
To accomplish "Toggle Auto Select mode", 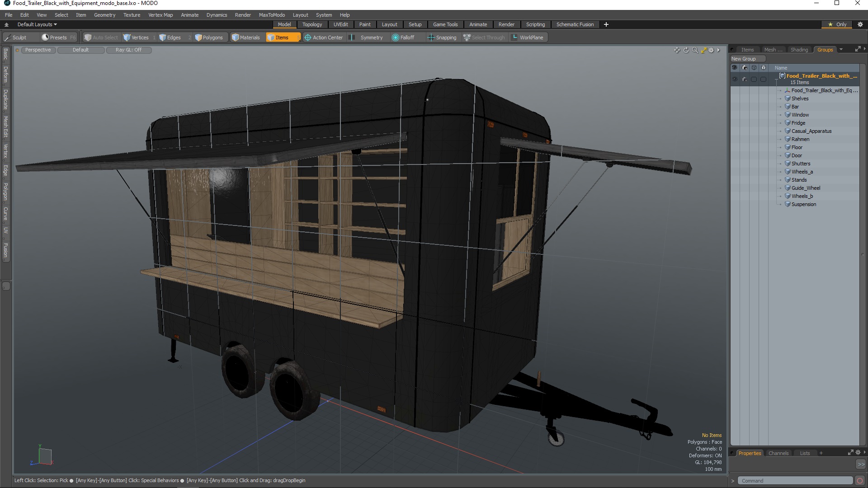I will (101, 38).
